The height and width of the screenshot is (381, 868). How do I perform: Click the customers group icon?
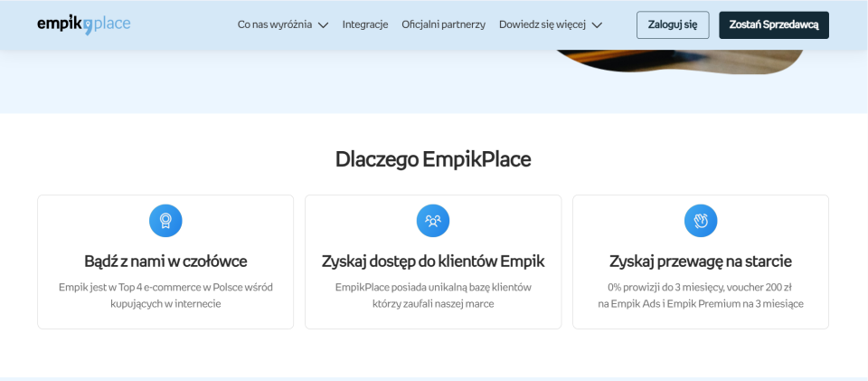tap(433, 221)
